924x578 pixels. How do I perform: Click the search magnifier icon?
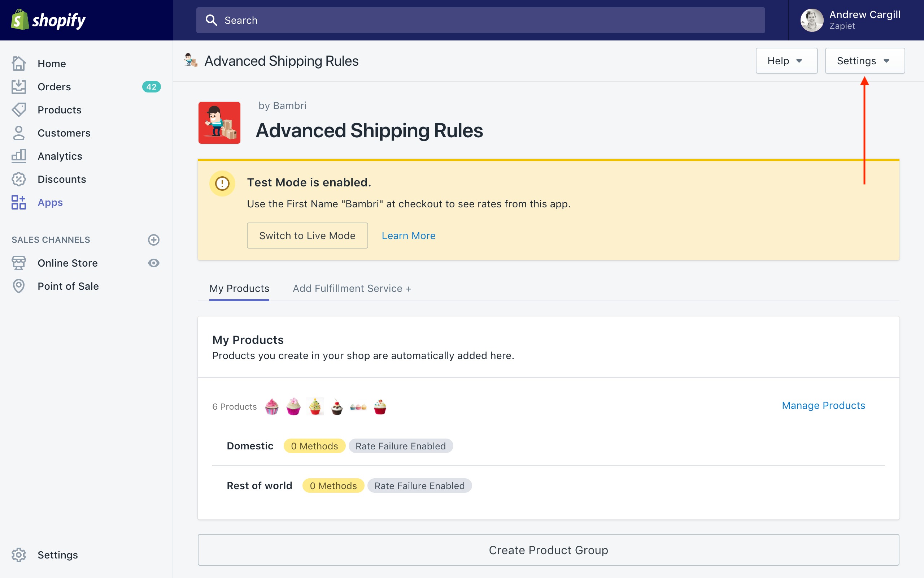point(211,20)
